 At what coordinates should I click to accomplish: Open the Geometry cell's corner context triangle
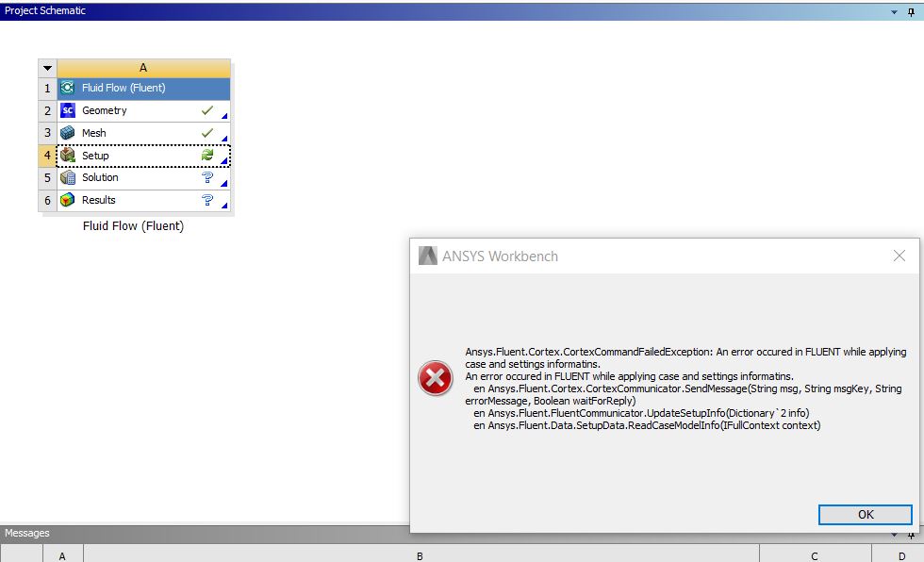(224, 117)
